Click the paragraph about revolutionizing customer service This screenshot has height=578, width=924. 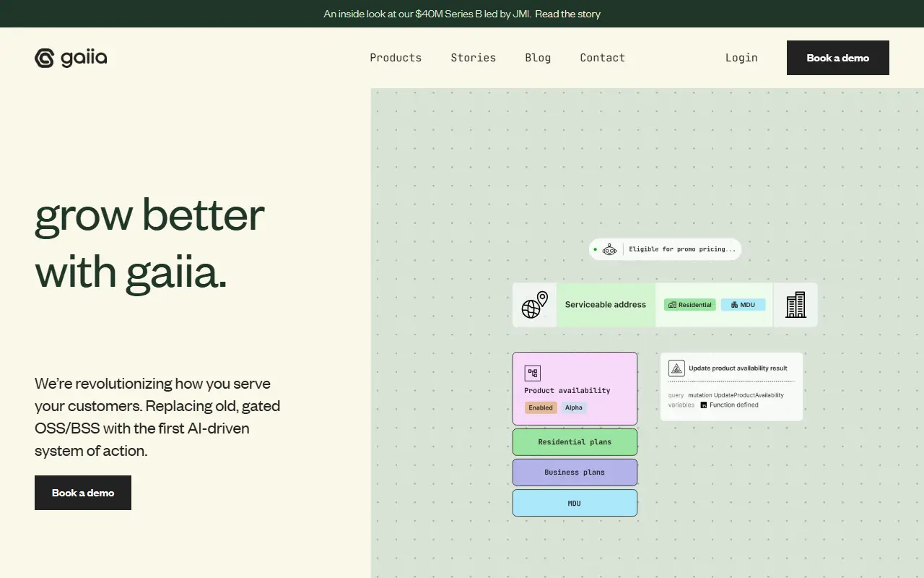(x=157, y=417)
